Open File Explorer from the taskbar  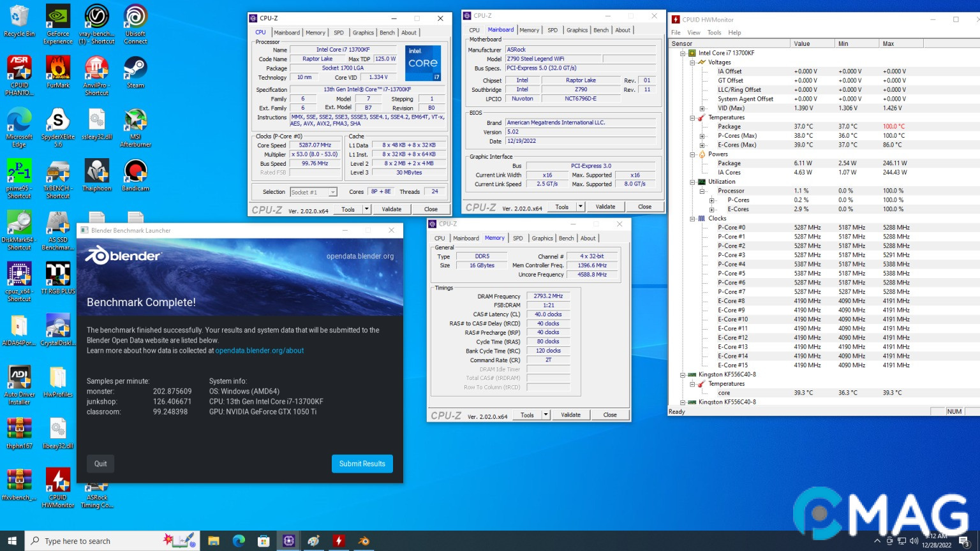pyautogui.click(x=213, y=541)
